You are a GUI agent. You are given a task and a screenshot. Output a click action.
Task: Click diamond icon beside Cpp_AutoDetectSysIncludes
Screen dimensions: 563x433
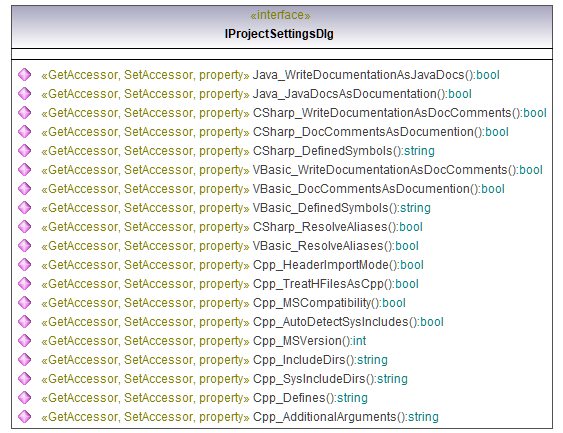pos(25,322)
